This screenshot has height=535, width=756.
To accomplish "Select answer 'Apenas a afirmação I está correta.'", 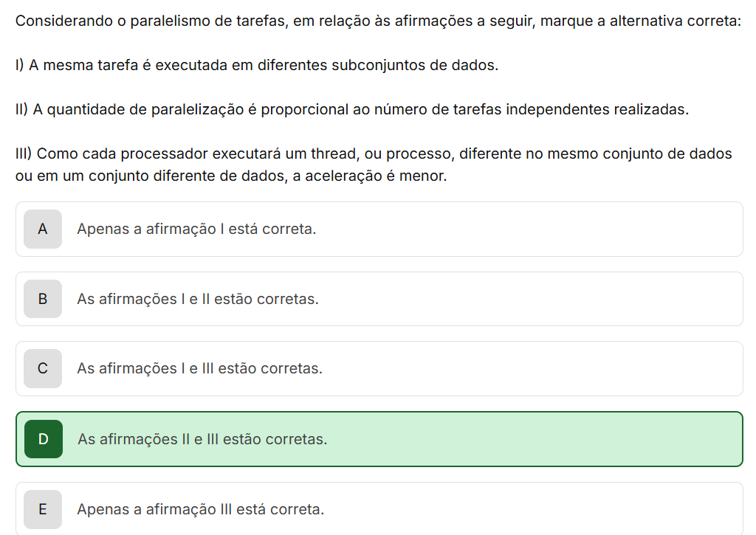I will coord(196,229).
